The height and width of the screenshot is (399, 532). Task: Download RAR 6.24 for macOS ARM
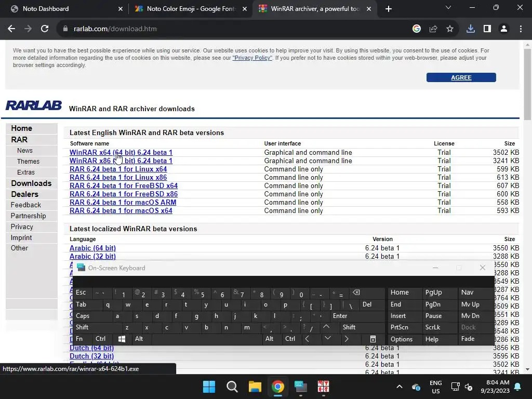123,202
